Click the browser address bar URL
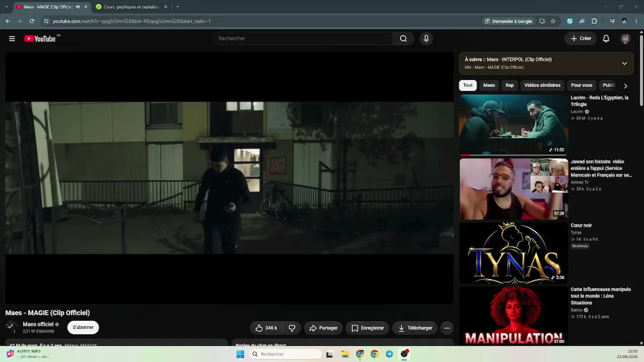 [x=132, y=21]
